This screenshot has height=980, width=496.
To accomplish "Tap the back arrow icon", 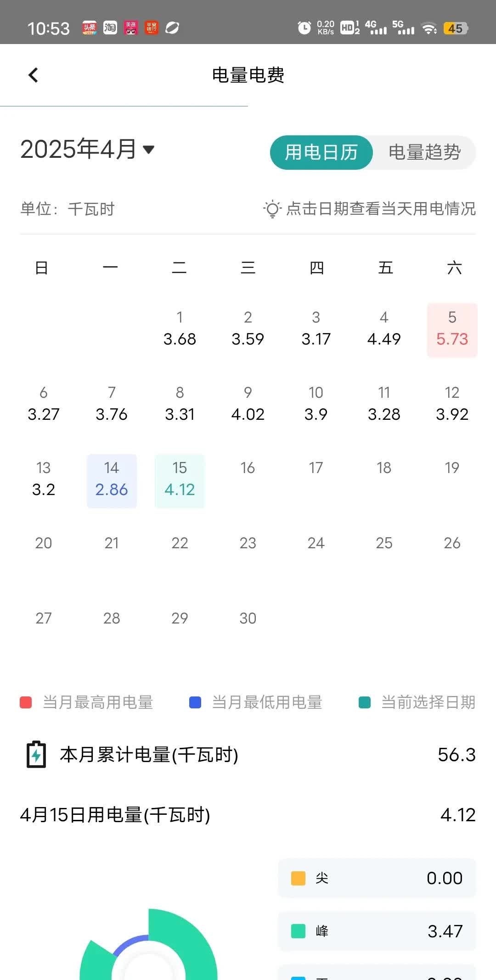I will point(33,75).
